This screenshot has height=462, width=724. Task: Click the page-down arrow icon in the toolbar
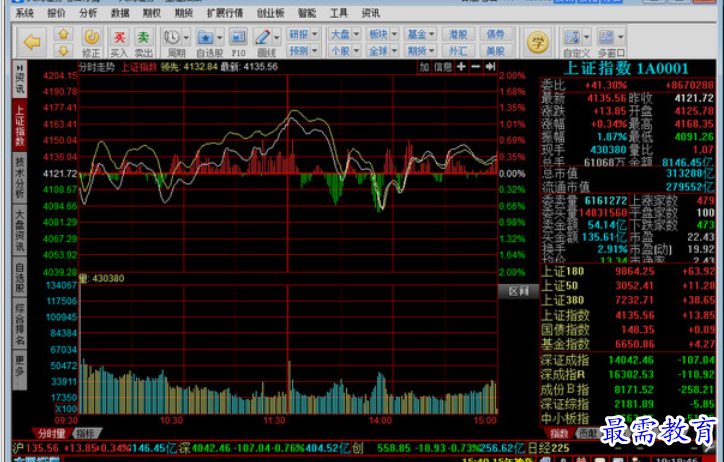pos(63,50)
